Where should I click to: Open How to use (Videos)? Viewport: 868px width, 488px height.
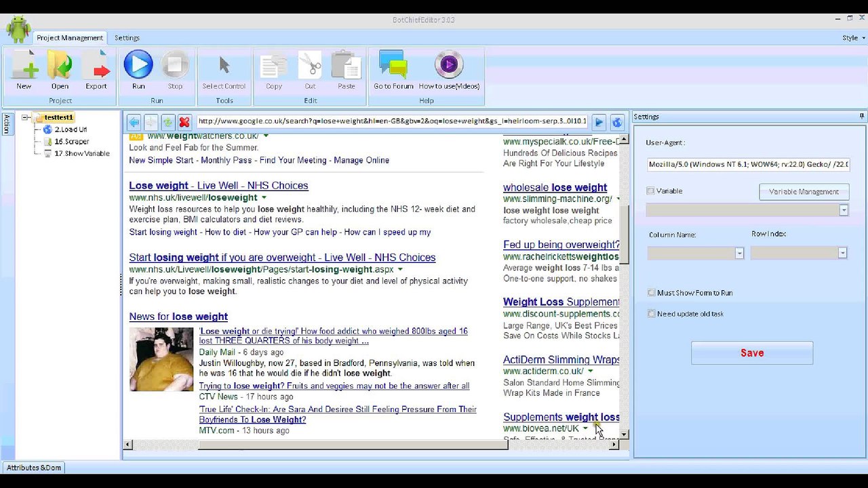click(449, 70)
